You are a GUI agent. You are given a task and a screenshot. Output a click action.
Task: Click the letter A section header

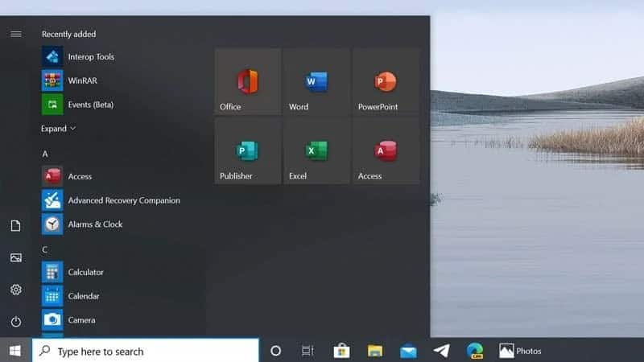[x=45, y=154]
